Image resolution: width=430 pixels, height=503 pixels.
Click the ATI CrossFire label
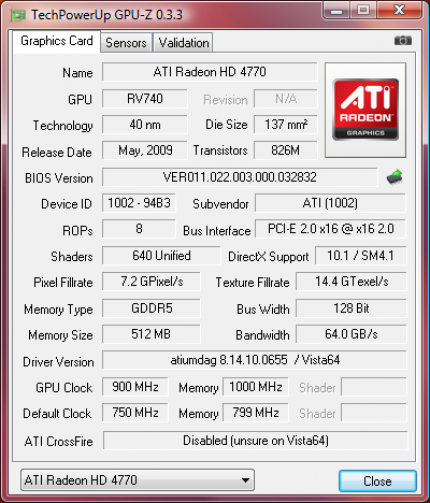coord(59,441)
